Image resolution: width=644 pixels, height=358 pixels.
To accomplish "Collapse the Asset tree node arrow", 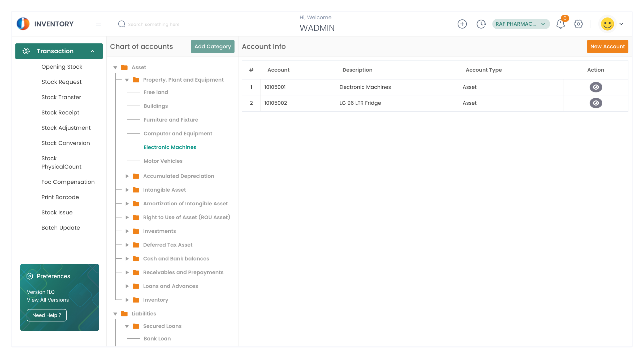I will pos(115,68).
